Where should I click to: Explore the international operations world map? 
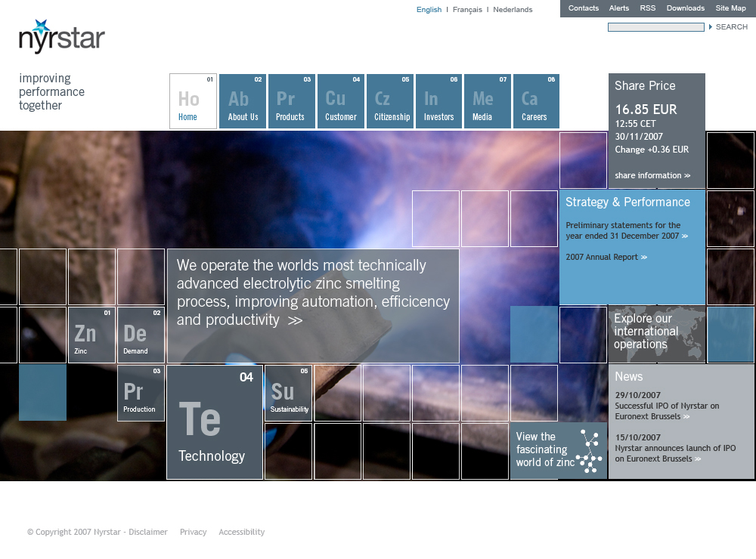pos(656,332)
